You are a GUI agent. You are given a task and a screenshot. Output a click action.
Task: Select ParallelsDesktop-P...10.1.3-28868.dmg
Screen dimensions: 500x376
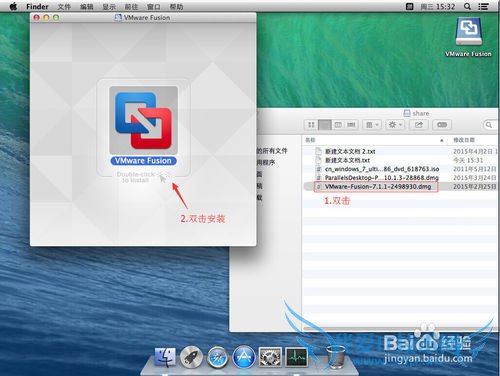tap(382, 178)
